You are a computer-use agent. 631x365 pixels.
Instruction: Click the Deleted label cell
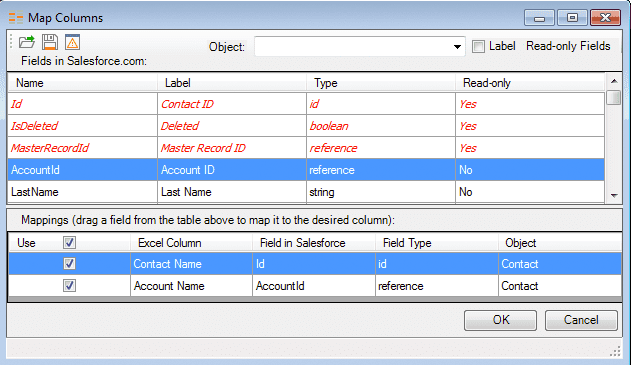pos(232,126)
